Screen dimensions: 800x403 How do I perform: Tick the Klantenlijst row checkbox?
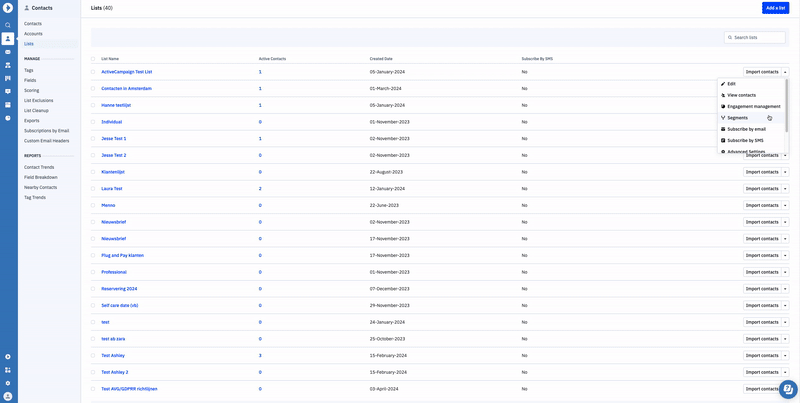click(x=93, y=172)
